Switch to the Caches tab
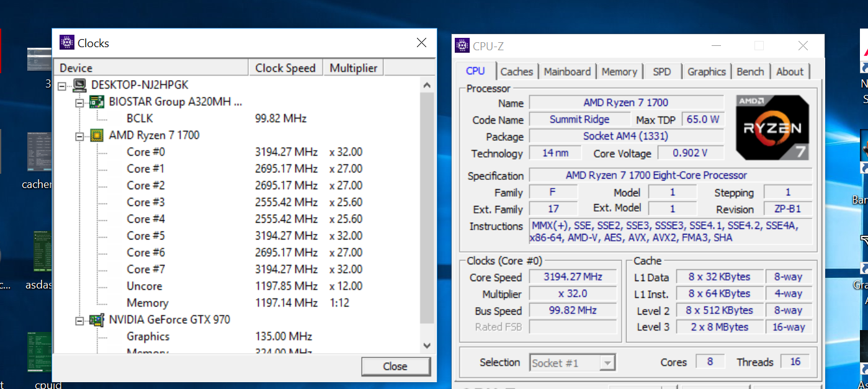 point(517,72)
